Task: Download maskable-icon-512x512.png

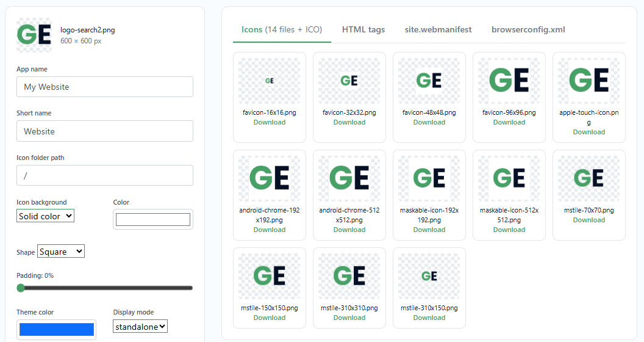Action: point(509,230)
